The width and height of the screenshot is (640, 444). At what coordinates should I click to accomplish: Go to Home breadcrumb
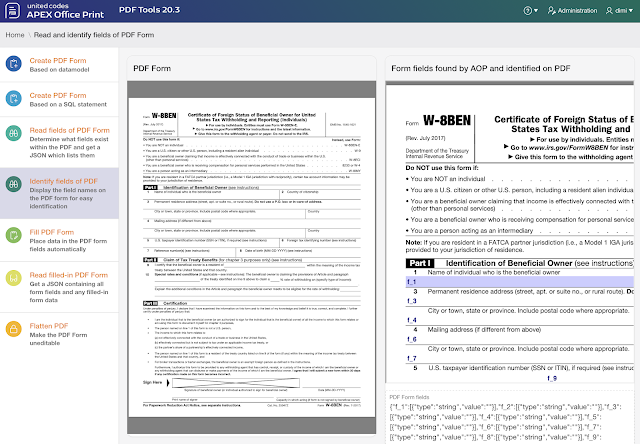(15, 35)
